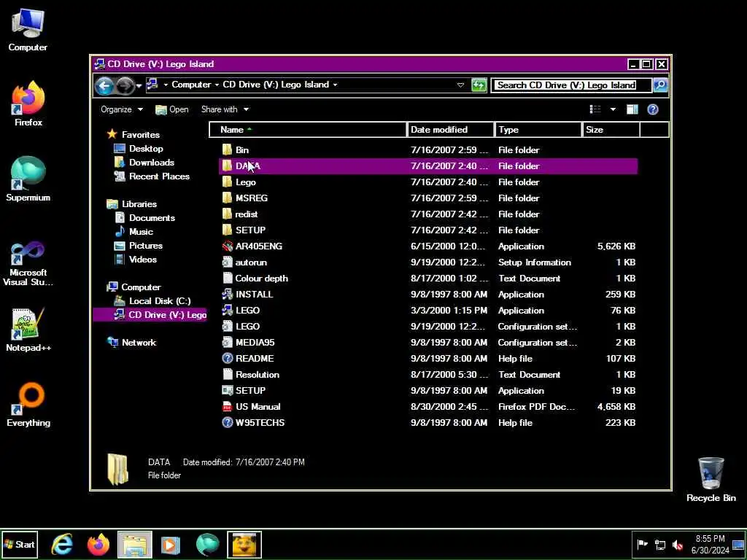
Task: Open Notepad++ desktop shortcut
Action: click(28, 330)
